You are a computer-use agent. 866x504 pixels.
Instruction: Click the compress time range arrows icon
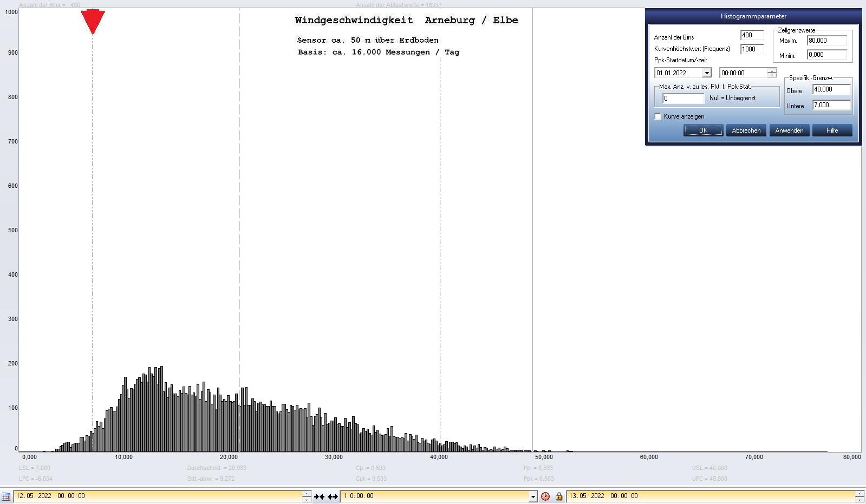pos(319,496)
